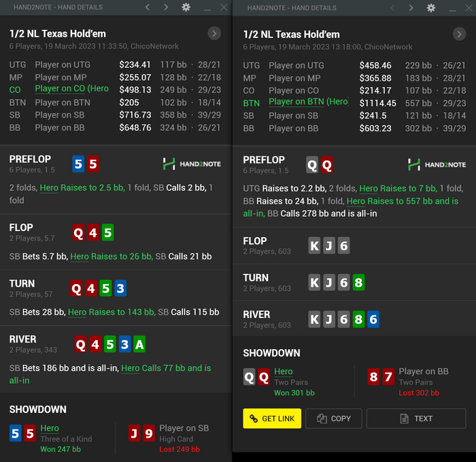The width and height of the screenshot is (476, 462).
Task: Click green 8 card in right turn row
Action: tap(358, 283)
